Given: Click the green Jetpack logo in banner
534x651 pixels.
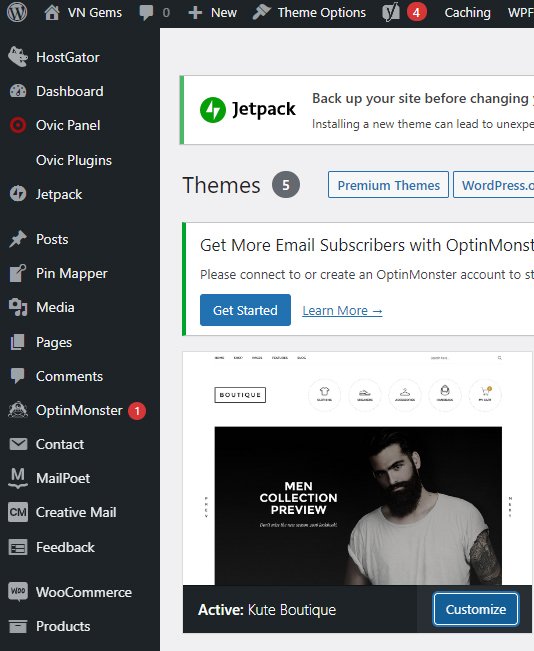Looking at the screenshot, I should 213,110.
